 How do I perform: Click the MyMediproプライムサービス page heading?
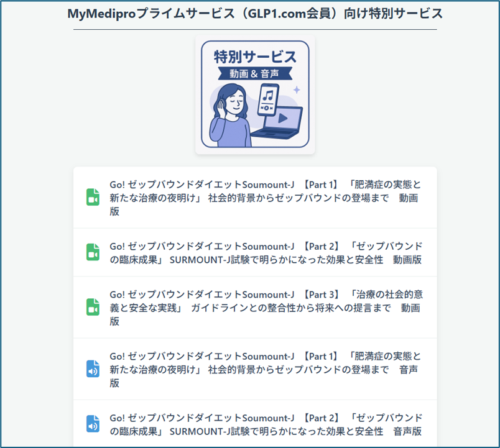coord(255,14)
